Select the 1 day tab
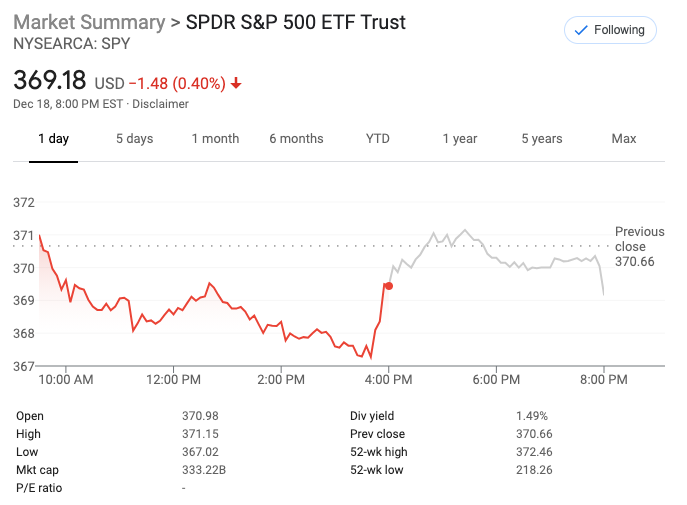 [53, 139]
